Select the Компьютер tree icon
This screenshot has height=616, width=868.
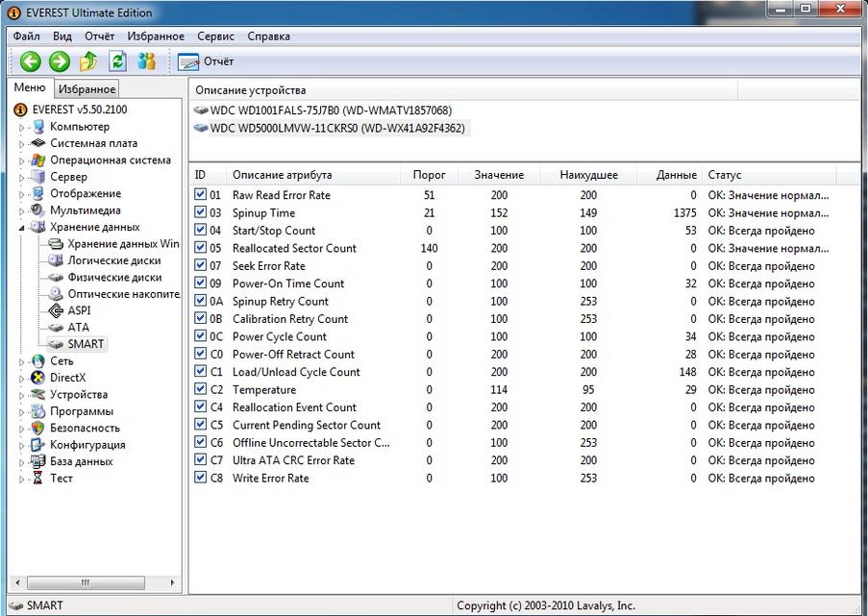(x=38, y=127)
